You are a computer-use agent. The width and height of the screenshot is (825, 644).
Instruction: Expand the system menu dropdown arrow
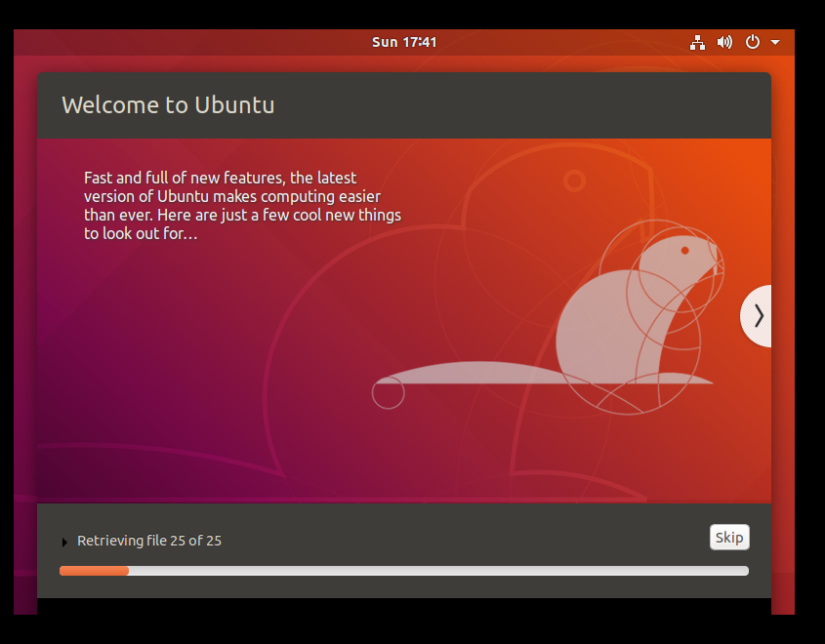tap(775, 42)
